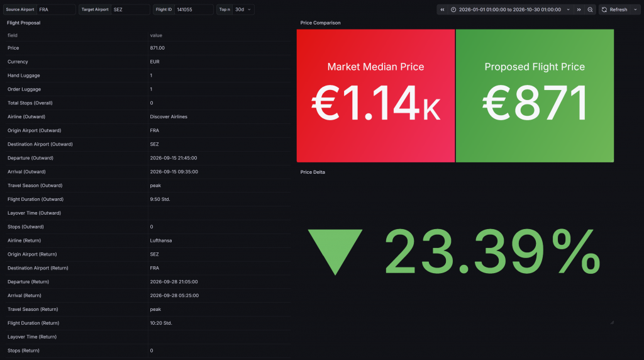Click the red Market Median Price tile
The height and width of the screenshot is (360, 644).
tap(375, 96)
